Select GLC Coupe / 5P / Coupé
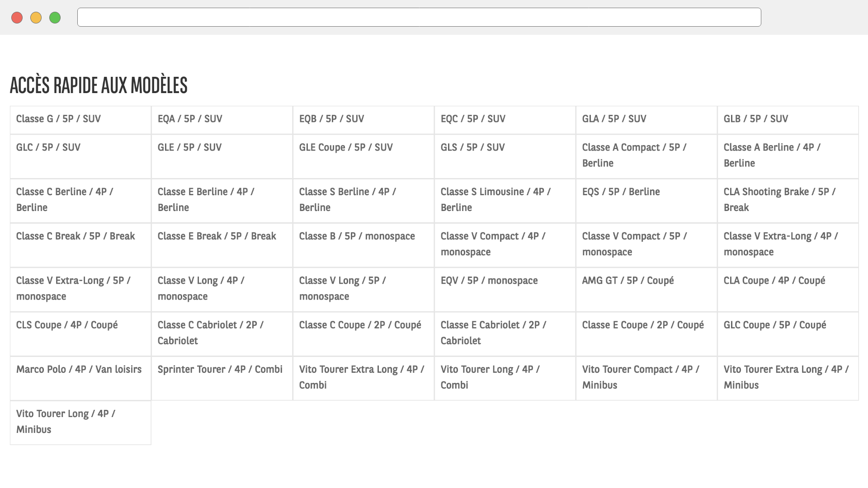868x488 pixels. 774,325
